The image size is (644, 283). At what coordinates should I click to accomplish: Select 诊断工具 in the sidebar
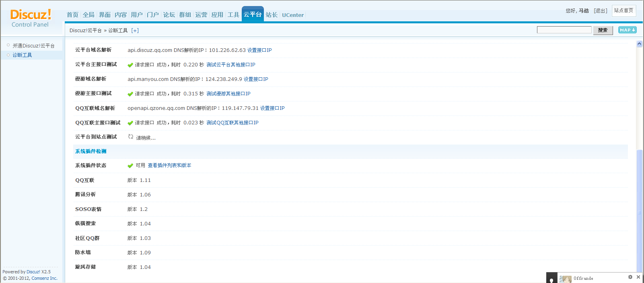pos(22,55)
